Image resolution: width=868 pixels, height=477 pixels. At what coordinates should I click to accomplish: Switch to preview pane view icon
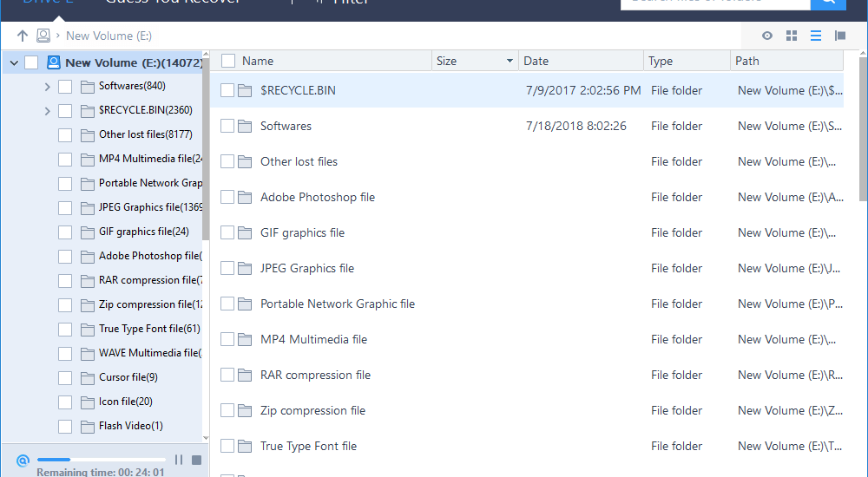(839, 36)
